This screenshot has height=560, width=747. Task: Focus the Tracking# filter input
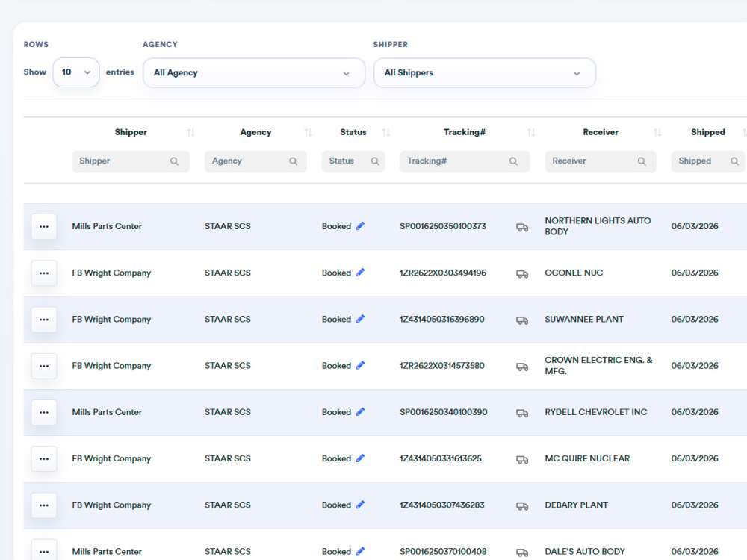click(465, 161)
